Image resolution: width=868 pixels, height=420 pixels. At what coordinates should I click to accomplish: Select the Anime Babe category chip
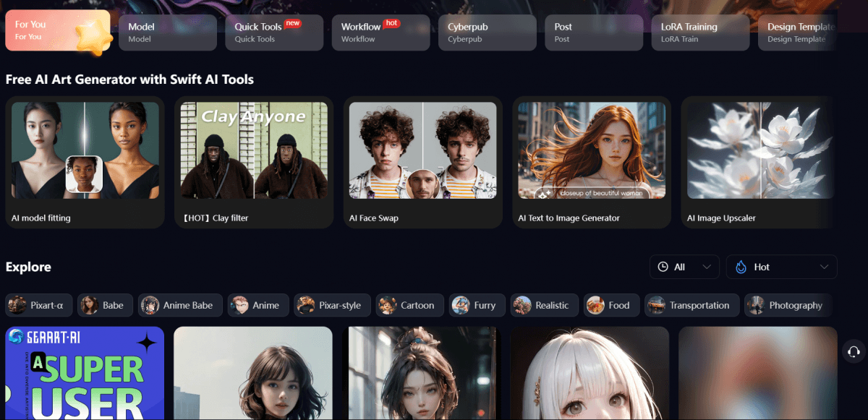[x=180, y=305]
